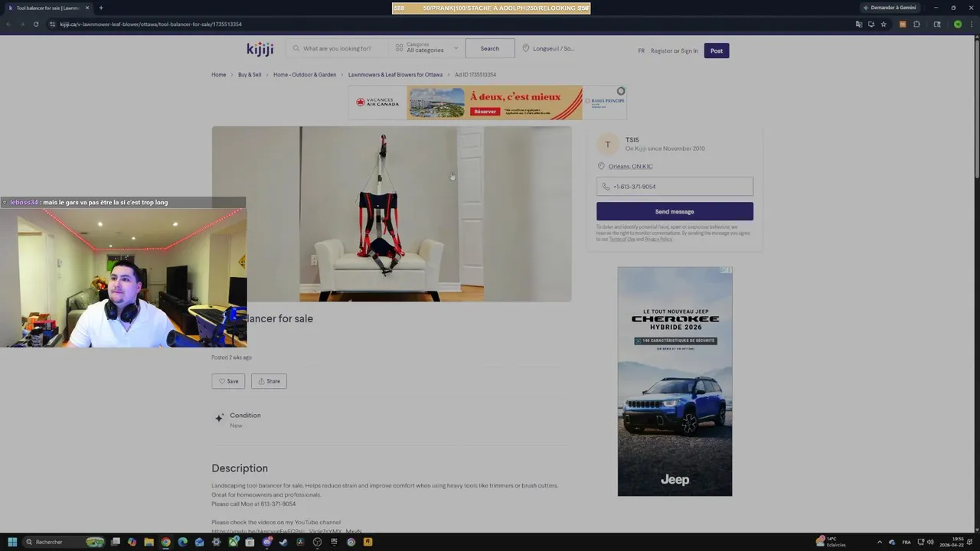This screenshot has width=980, height=551.
Task: Click the Kijiji logo
Action: pos(260,49)
